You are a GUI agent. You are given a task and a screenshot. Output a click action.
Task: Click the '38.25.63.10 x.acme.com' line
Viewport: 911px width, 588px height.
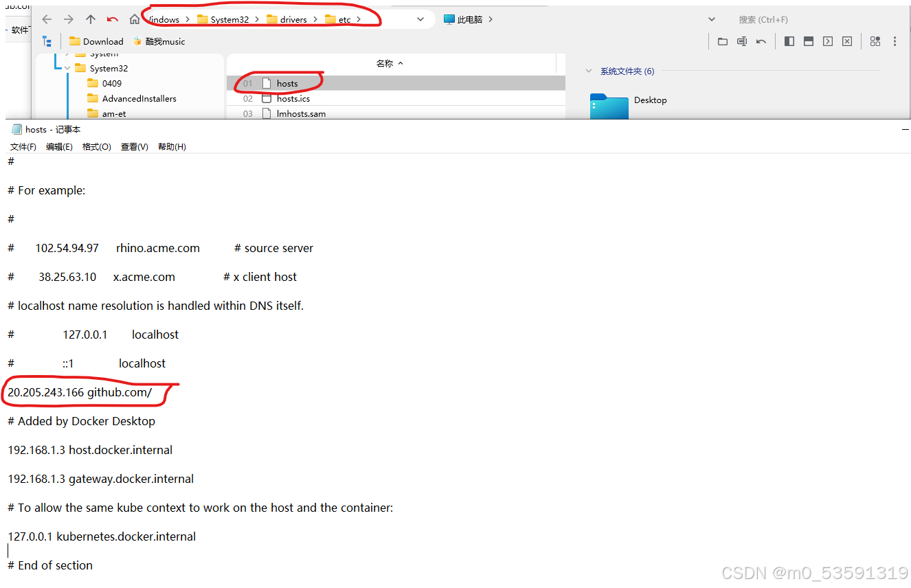point(153,277)
